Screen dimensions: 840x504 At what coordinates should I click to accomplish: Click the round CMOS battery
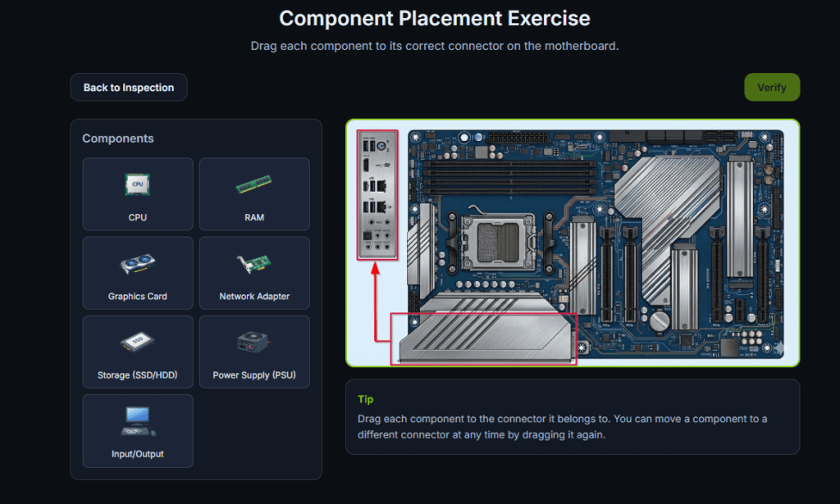coord(660,319)
